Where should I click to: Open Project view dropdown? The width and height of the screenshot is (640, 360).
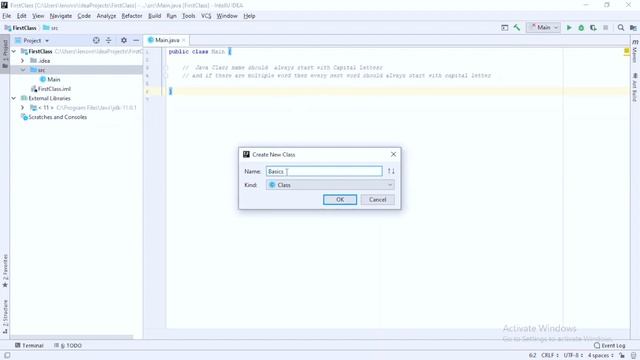(x=32, y=40)
